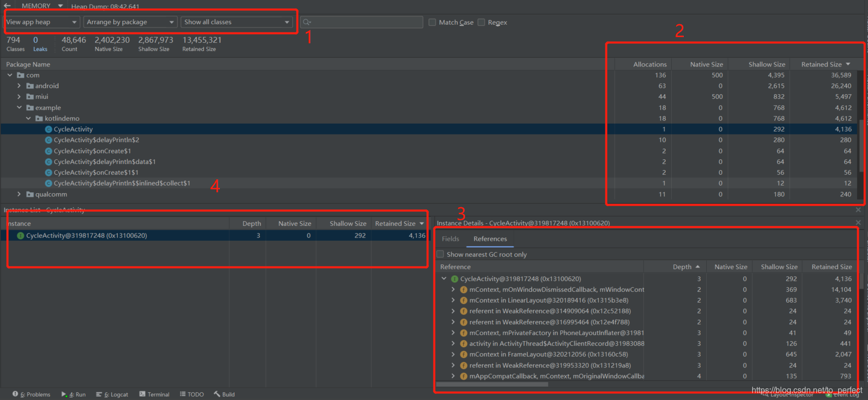Collapse the kotlindemo package node
868x400 pixels.
[28, 119]
